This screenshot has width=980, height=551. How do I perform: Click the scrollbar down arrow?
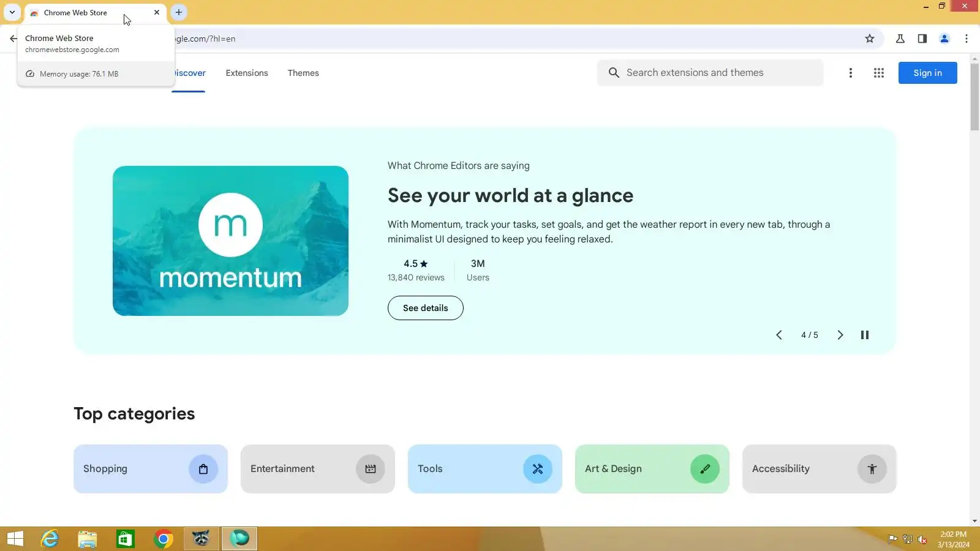click(974, 521)
